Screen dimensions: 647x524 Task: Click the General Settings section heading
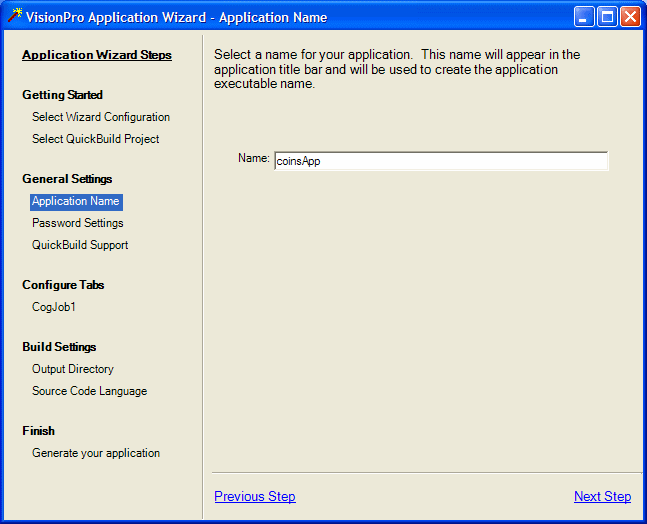67,179
